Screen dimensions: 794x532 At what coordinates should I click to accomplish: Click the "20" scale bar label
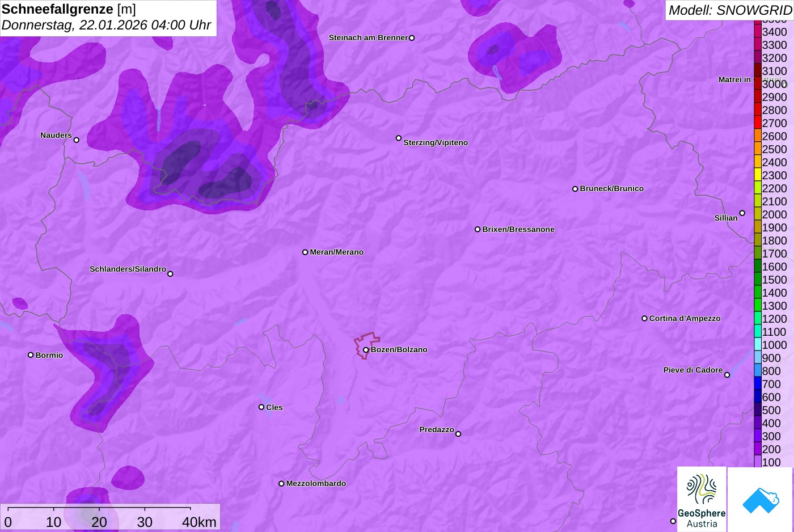point(99,522)
